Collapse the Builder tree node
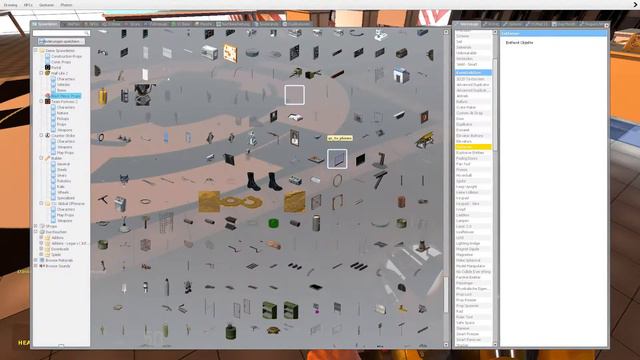Screen dimensions: 640x360 (x=41, y=158)
